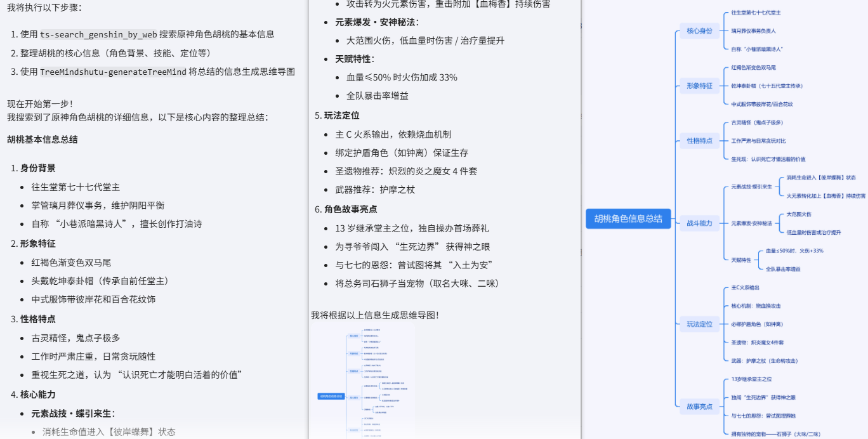Image resolution: width=868 pixels, height=439 pixels.
Task: Click mind map leaf 武器：护摩之杖（生命转攻击）
Action: 764,361
